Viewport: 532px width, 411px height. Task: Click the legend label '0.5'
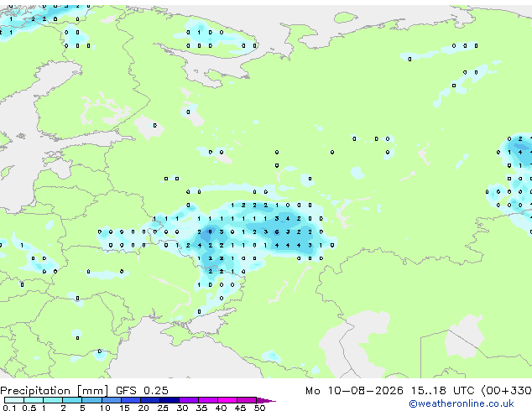click(x=29, y=408)
